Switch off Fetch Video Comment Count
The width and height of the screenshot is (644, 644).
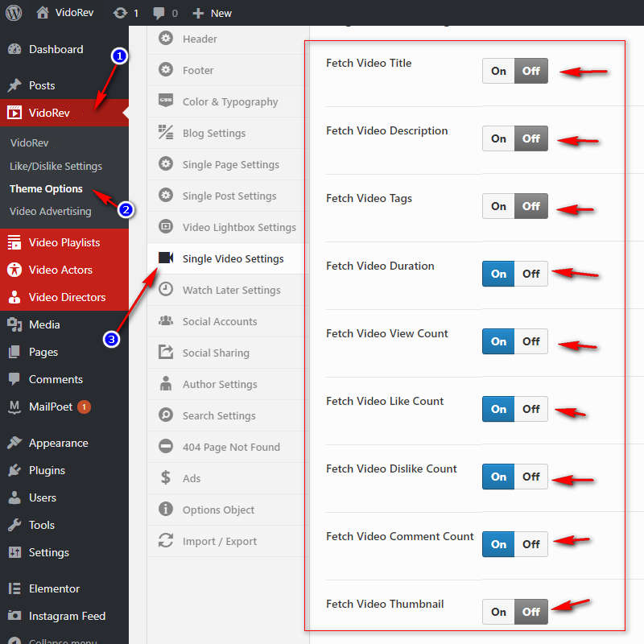pyautogui.click(x=530, y=544)
